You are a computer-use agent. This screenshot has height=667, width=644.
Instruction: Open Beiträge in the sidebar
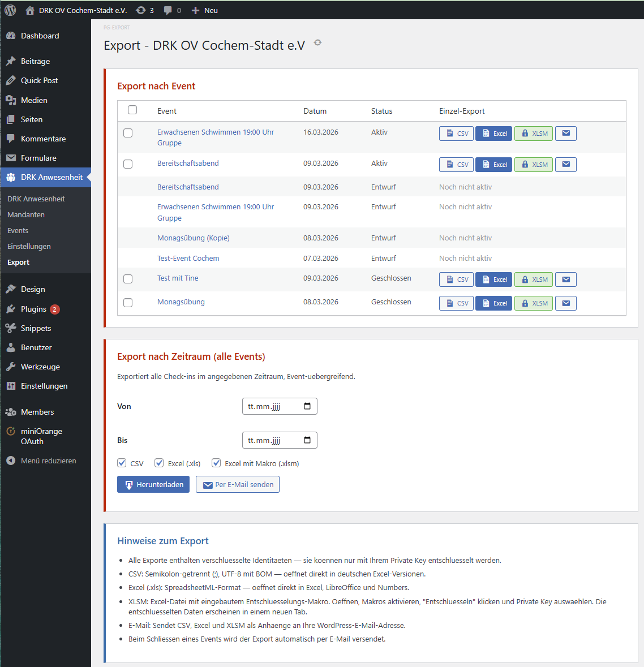click(x=45, y=61)
